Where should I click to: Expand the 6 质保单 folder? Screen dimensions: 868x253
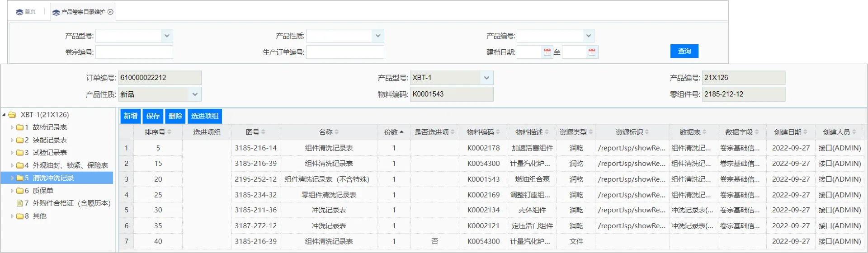[12, 191]
